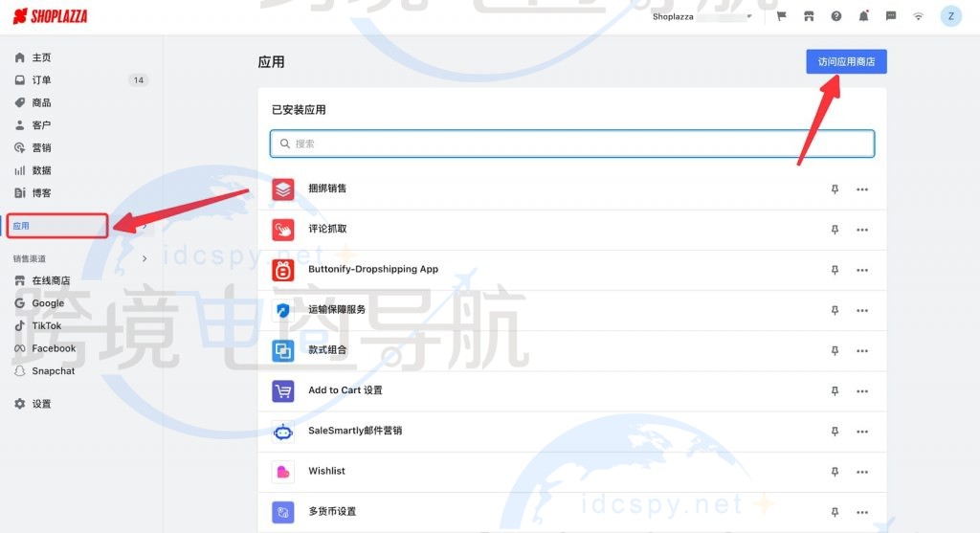Open the 主页 home menu item
The width and height of the screenshot is (980, 533).
[41, 57]
